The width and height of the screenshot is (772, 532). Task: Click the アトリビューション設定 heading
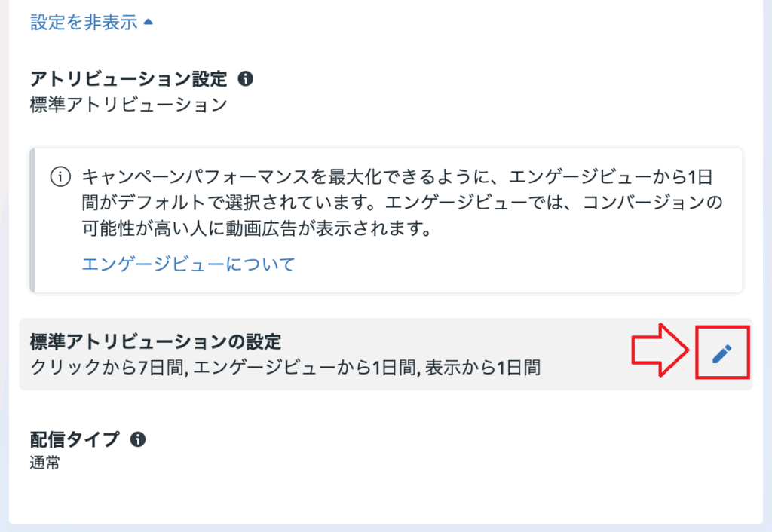(x=130, y=79)
